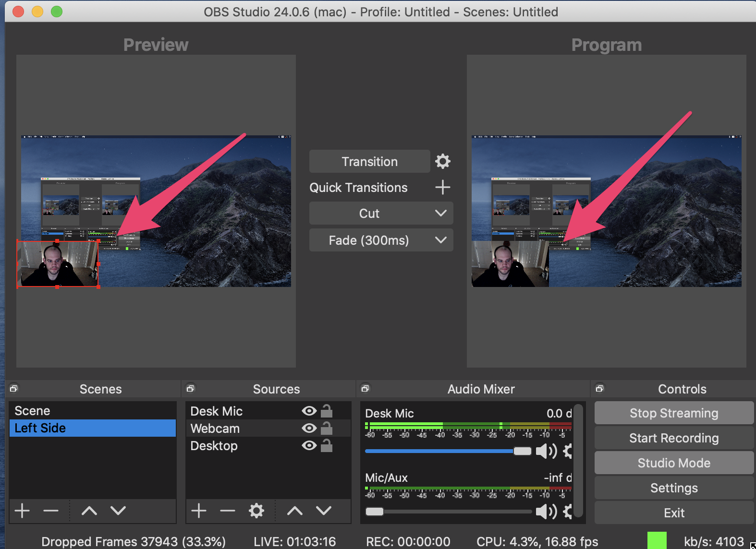Click Stop Streaming
Image resolution: width=756 pixels, height=549 pixels.
(674, 413)
